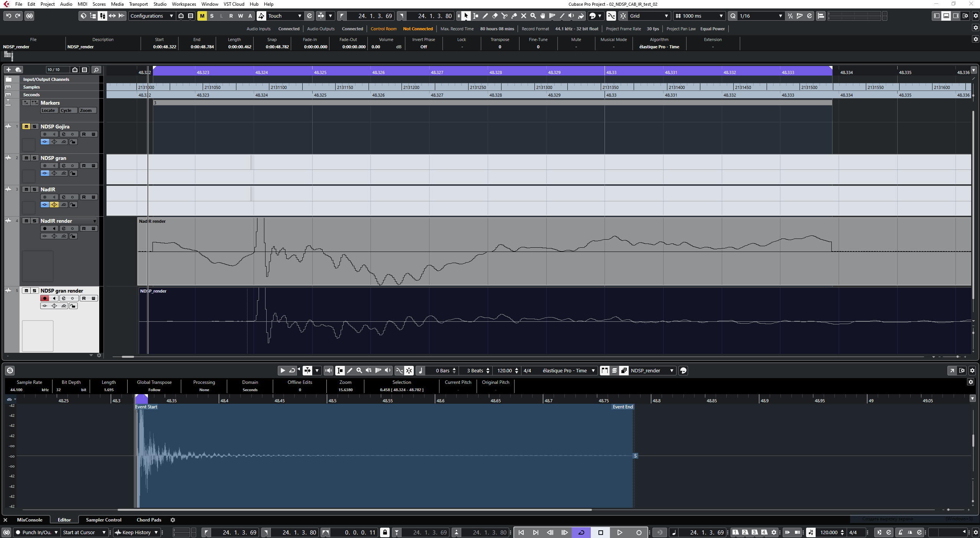The image size is (980, 538).
Task: Solo the NadIR track
Action: [34, 189]
